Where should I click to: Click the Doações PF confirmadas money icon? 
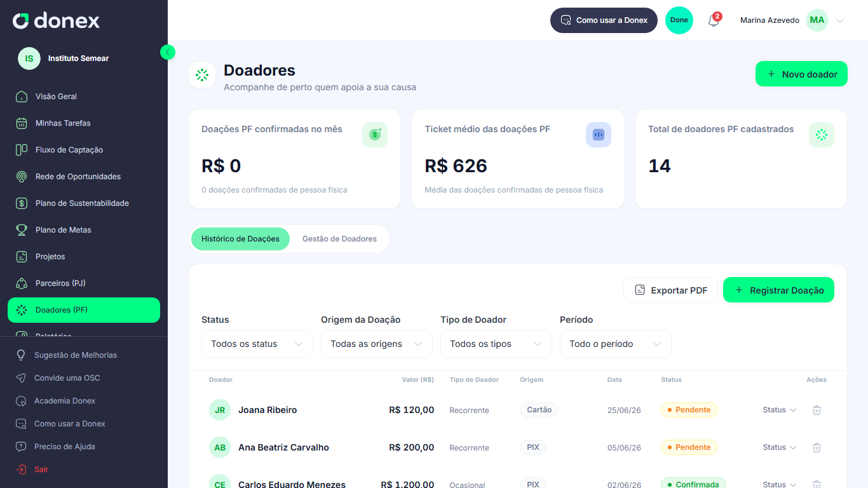click(375, 135)
